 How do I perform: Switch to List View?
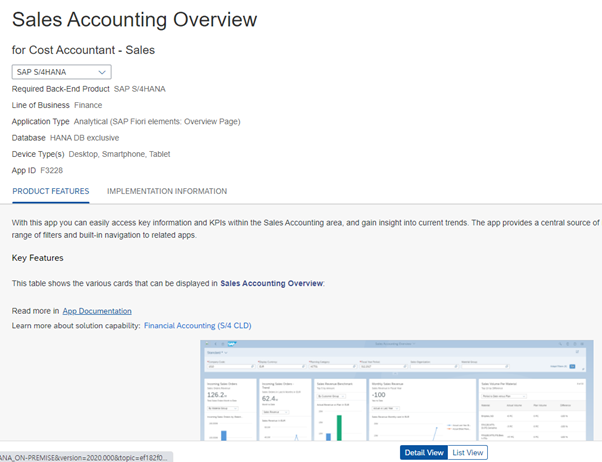coord(468,453)
